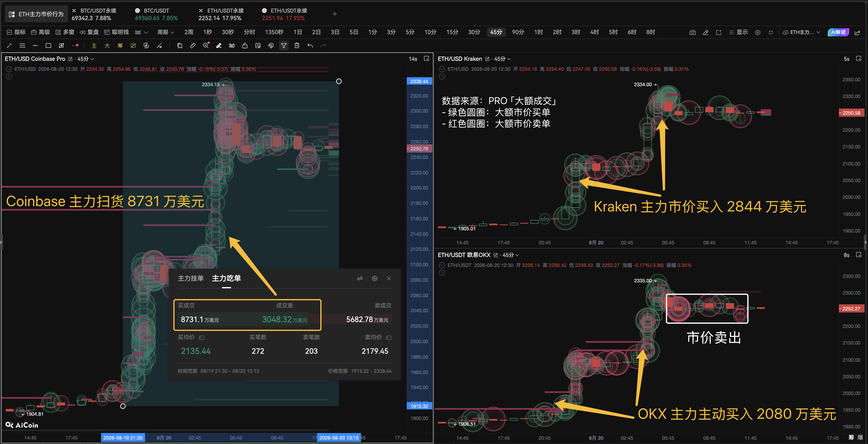Click start time marker 2026-08-19 21:30

click(123, 438)
